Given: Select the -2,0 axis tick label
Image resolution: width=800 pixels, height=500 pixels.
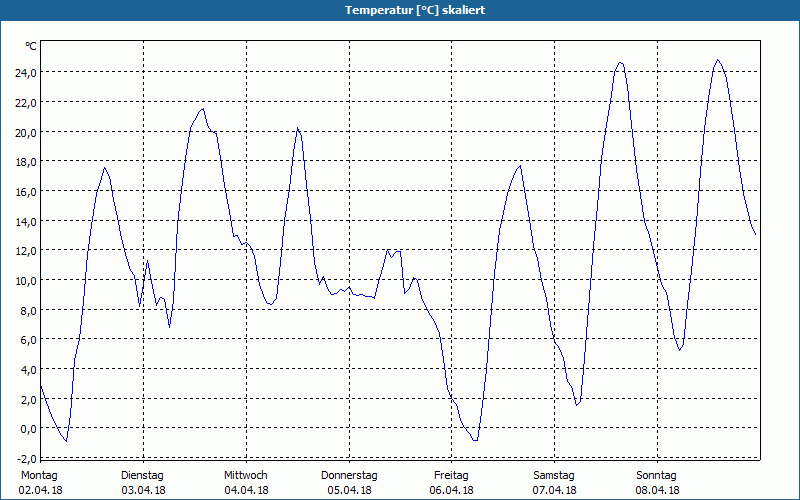Looking at the screenshot, I should [x=26, y=458].
